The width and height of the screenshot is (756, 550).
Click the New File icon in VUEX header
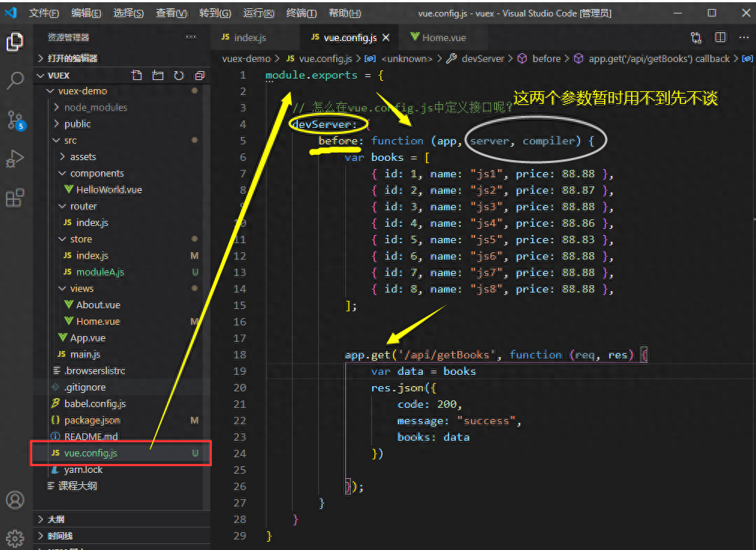[137, 75]
